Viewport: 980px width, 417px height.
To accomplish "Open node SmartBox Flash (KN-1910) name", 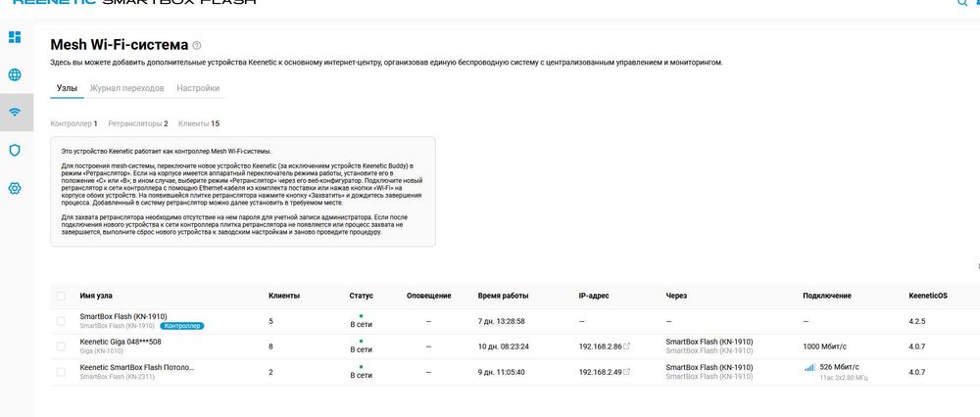I will click(123, 316).
